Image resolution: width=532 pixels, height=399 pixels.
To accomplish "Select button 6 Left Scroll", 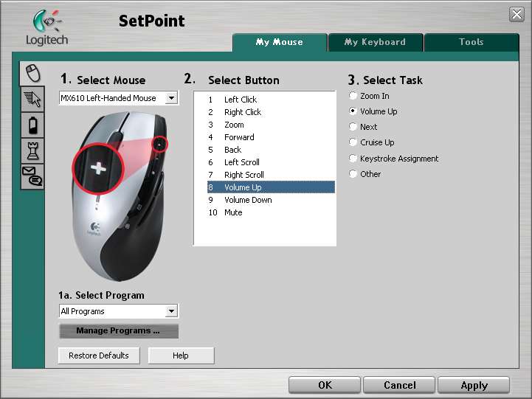I will 271,162.
